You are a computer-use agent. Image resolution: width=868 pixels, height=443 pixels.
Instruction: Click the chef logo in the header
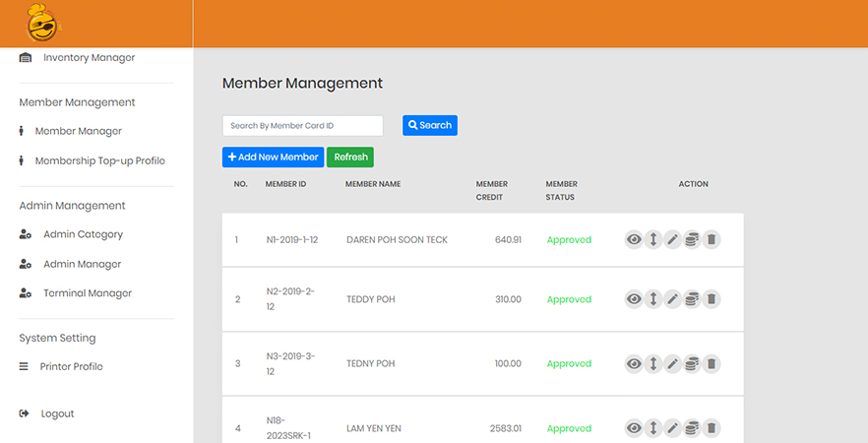coord(43,23)
